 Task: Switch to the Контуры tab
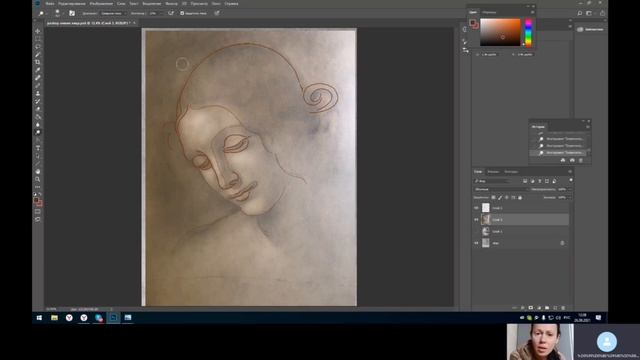pos(511,171)
